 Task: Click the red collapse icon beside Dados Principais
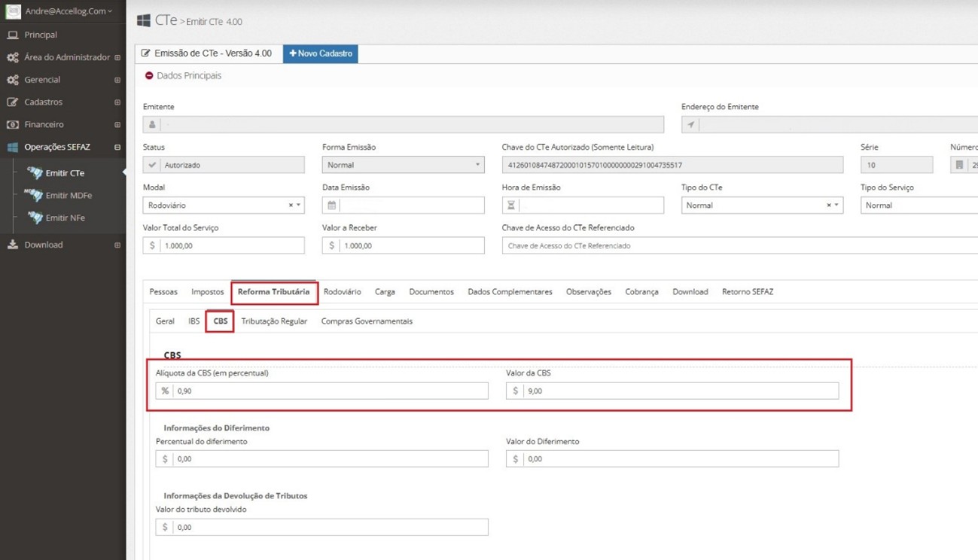coord(149,76)
